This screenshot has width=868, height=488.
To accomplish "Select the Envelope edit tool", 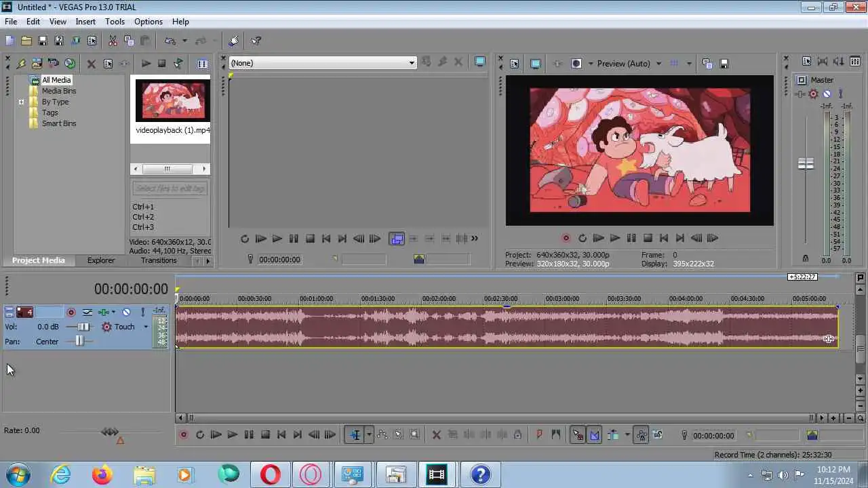I will pyautogui.click(x=382, y=435).
